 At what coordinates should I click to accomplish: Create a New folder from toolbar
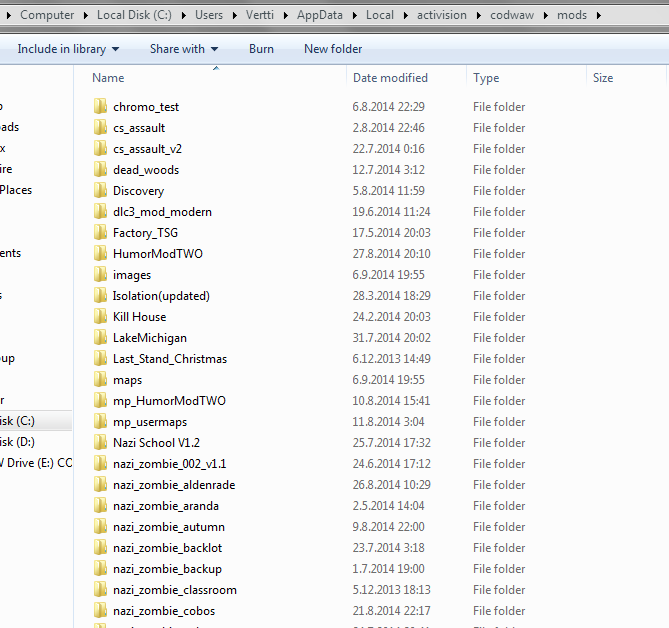(x=333, y=49)
